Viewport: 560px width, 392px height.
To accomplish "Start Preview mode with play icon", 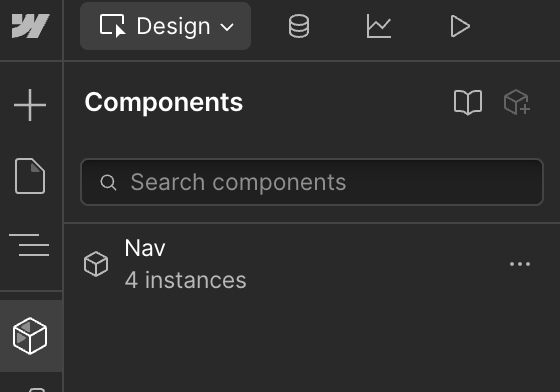I will (x=460, y=26).
